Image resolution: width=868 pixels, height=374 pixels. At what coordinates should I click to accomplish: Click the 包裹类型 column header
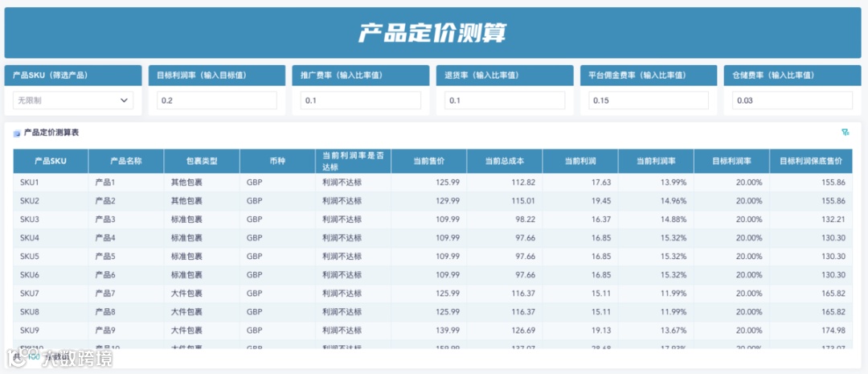pyautogui.click(x=202, y=161)
